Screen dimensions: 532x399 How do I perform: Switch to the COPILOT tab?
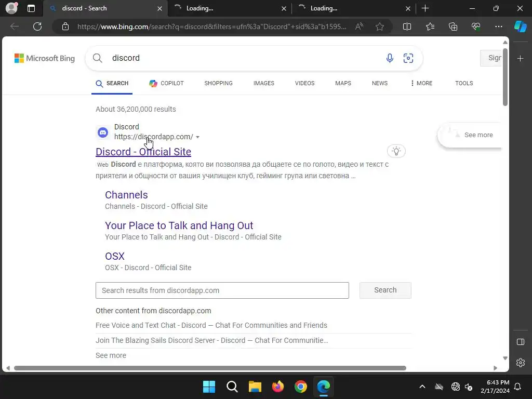(x=166, y=84)
